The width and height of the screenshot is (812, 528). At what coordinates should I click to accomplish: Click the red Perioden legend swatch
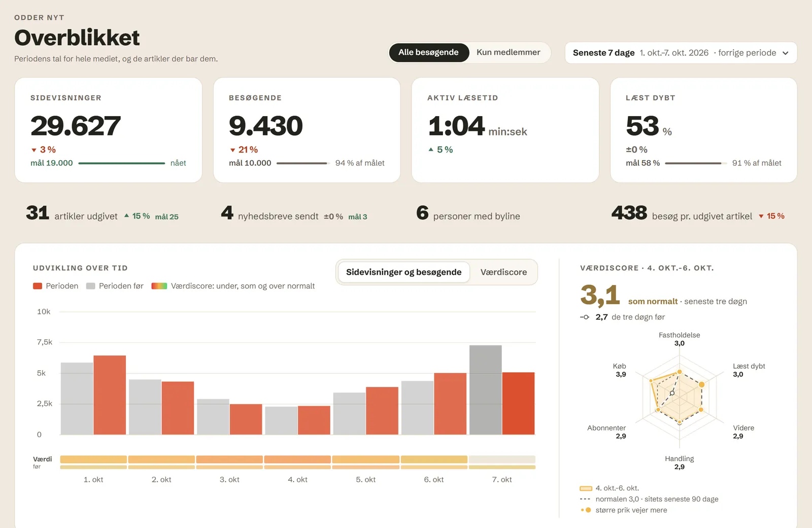[x=38, y=286]
